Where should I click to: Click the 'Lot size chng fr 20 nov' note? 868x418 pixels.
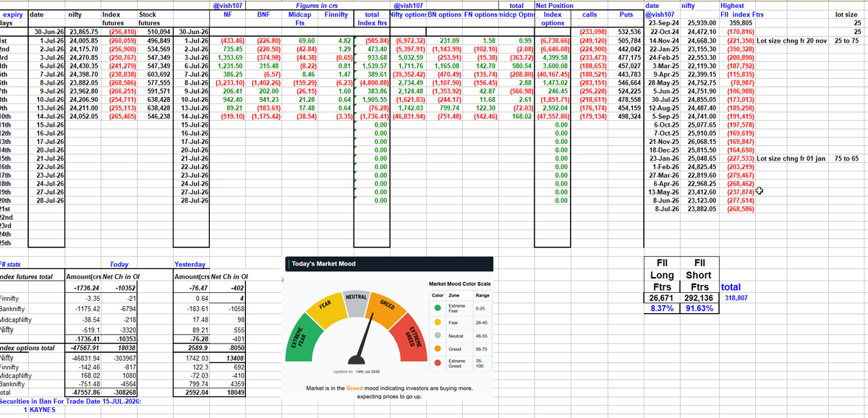click(792, 40)
